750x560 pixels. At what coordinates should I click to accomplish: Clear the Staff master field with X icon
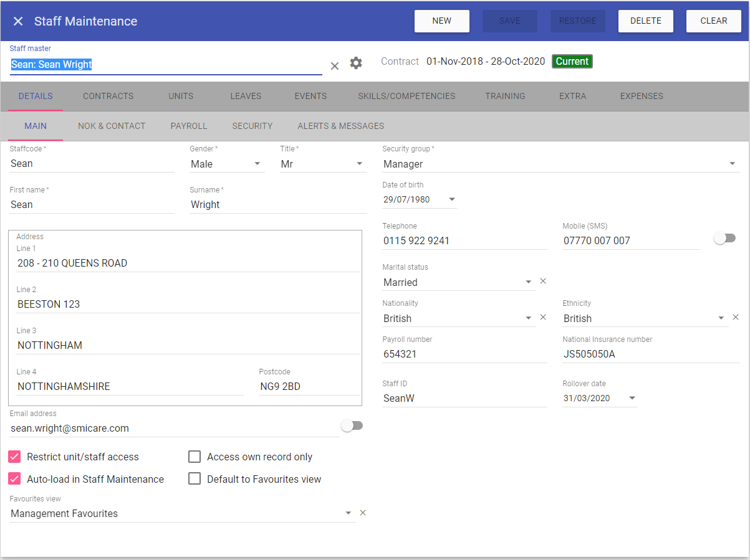click(335, 65)
